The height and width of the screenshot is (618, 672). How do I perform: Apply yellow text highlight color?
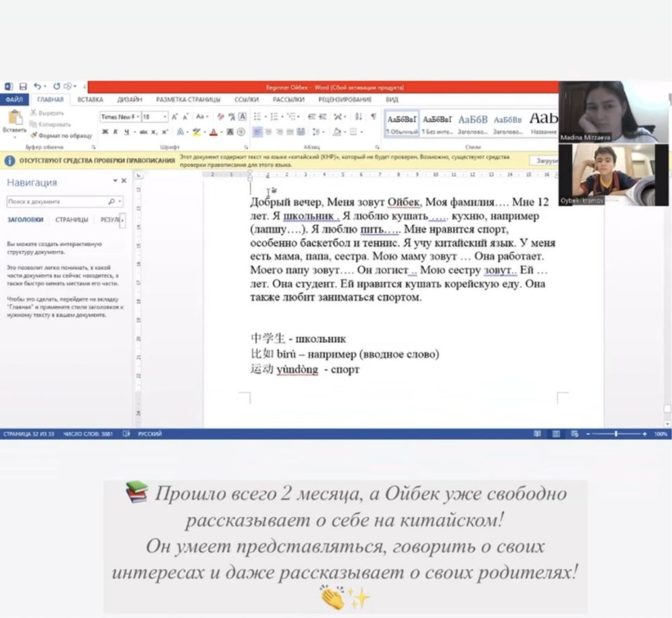point(196,132)
